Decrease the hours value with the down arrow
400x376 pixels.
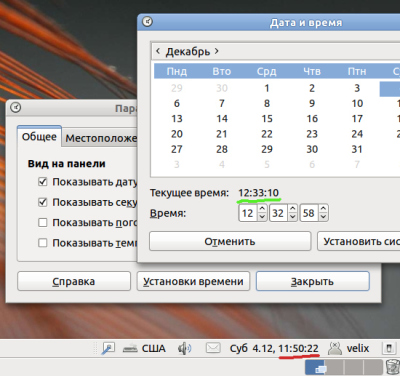point(262,217)
